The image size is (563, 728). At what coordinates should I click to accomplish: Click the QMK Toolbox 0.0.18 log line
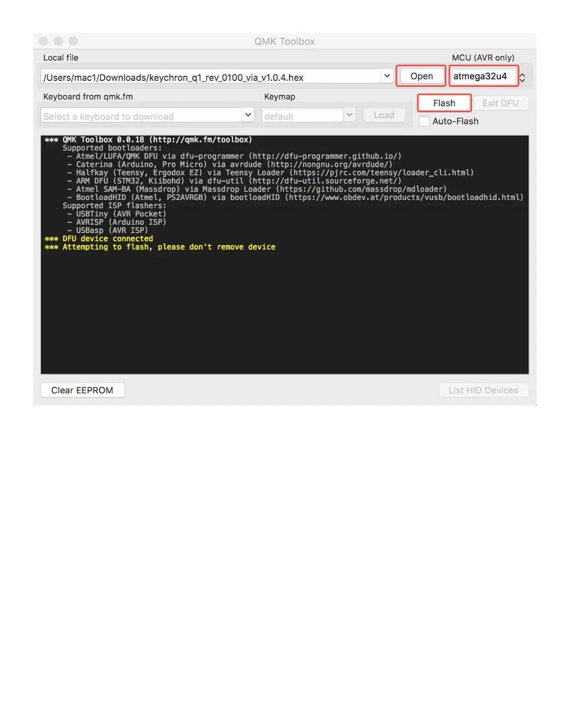pyautogui.click(x=148, y=140)
